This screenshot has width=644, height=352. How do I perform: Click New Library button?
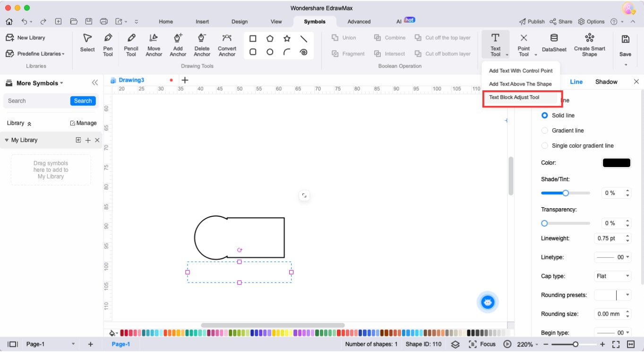pyautogui.click(x=26, y=38)
